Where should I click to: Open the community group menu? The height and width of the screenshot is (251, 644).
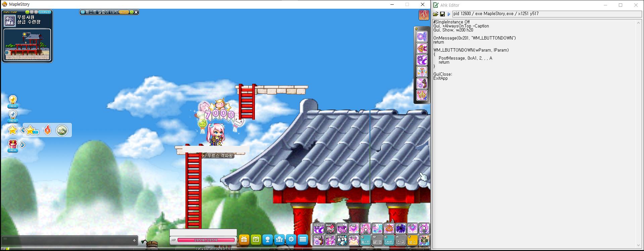coord(279,240)
